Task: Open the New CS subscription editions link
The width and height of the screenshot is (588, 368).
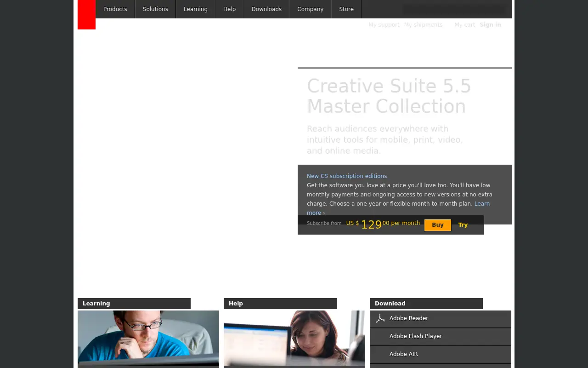Action: click(x=347, y=176)
